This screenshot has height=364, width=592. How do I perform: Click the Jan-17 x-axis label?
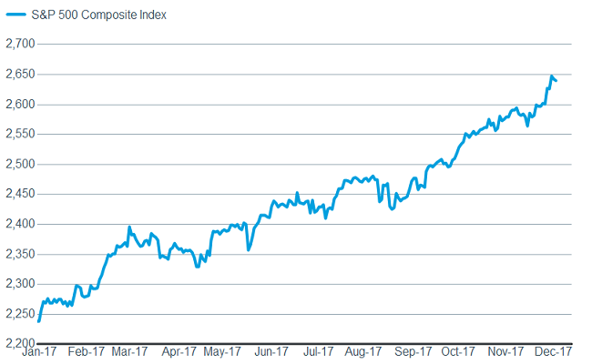(39, 351)
